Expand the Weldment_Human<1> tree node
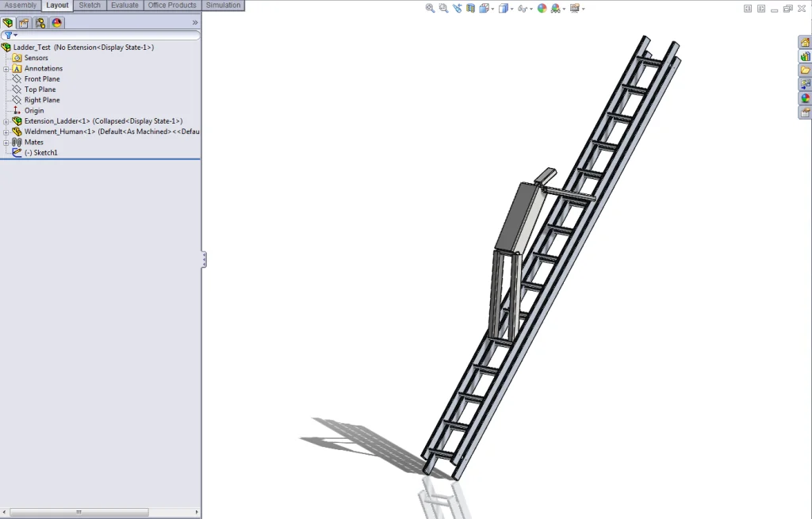The height and width of the screenshot is (519, 812). coord(6,132)
